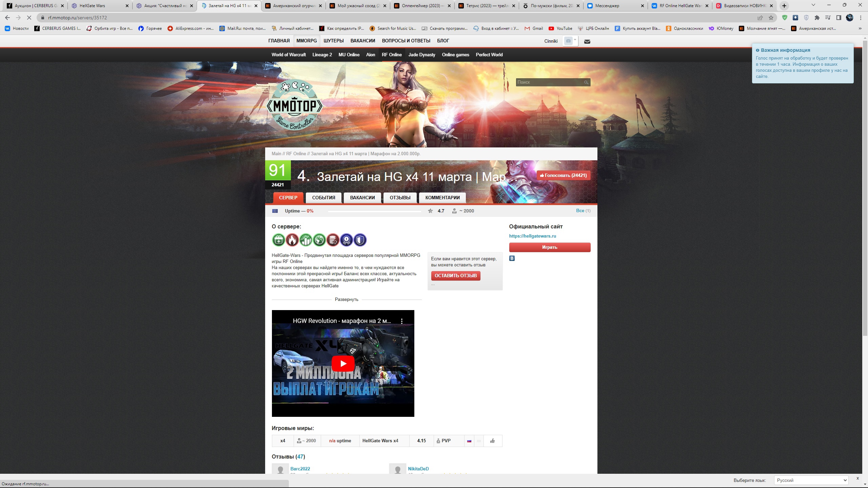This screenshot has height=488, width=868.
Task: Open Chrome three-dot menu
Action: [x=861, y=18]
